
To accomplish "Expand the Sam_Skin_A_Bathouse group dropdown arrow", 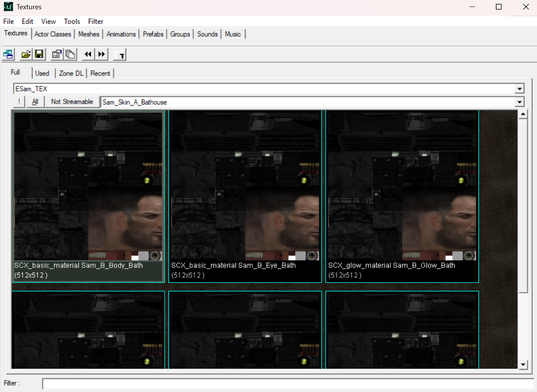I will [520, 102].
